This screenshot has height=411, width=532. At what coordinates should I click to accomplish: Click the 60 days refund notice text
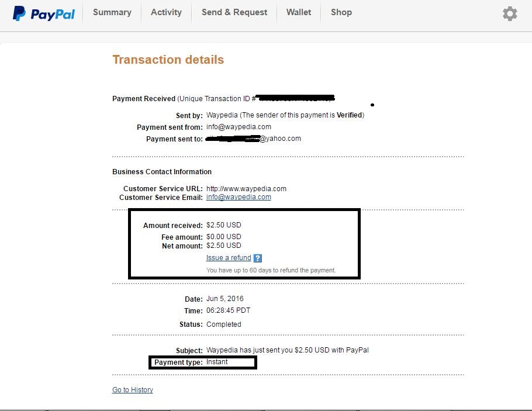(271, 270)
